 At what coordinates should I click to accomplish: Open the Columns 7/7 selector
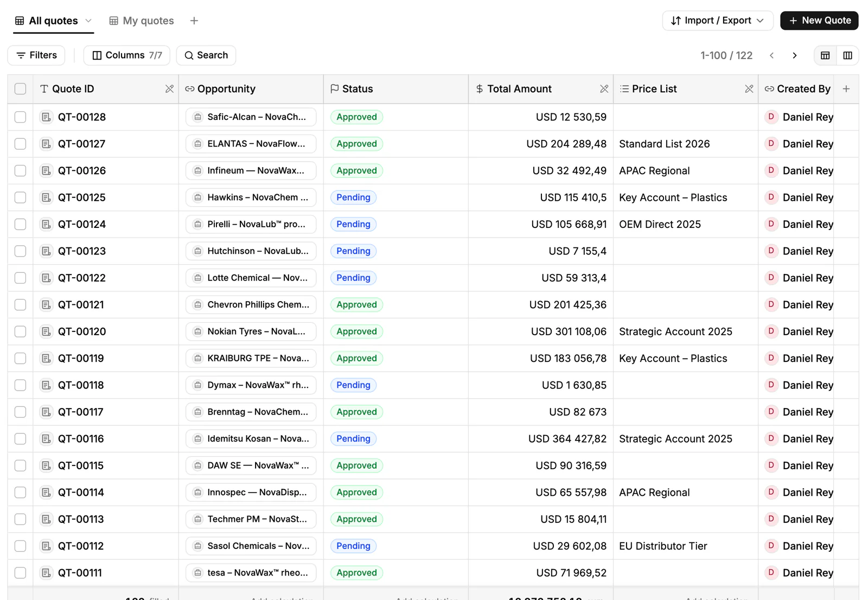pyautogui.click(x=127, y=55)
